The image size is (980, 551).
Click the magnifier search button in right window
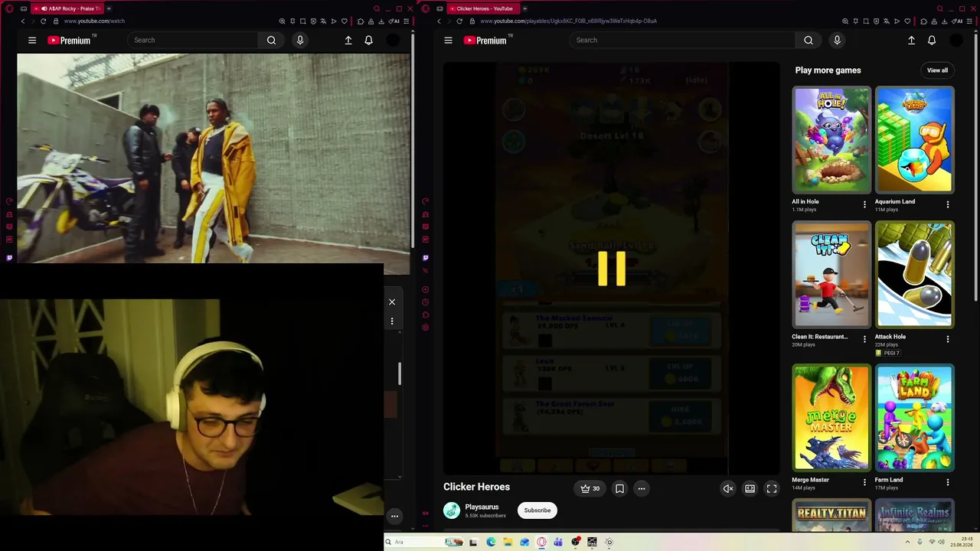pos(808,40)
